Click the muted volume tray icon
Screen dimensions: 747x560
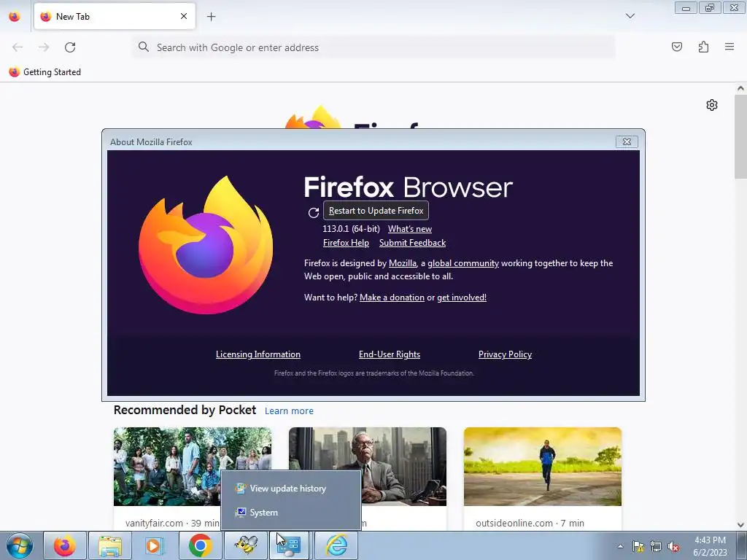coord(673,546)
